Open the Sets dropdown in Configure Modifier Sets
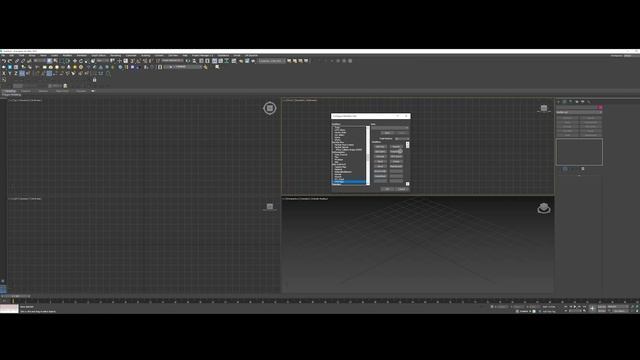Screen dimensions: 640x360 [x=390, y=128]
